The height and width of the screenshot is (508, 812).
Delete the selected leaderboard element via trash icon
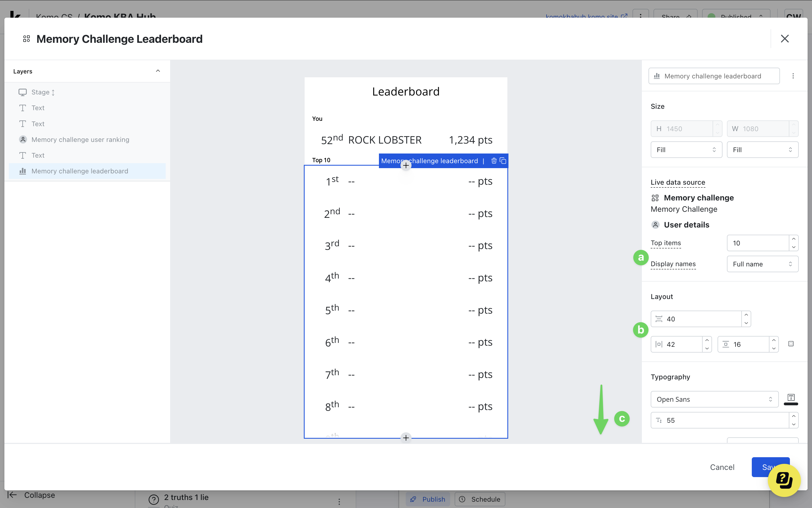pos(494,161)
